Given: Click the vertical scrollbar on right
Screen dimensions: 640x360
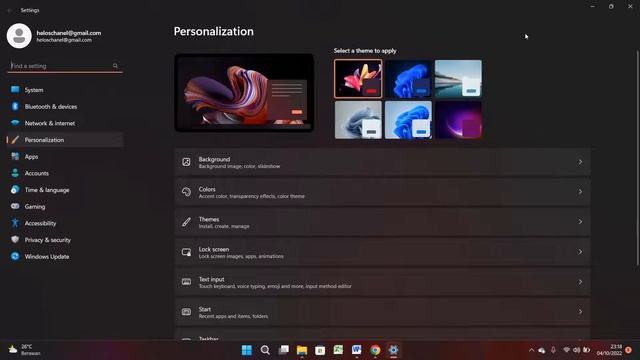Looking at the screenshot, I should (637, 158).
